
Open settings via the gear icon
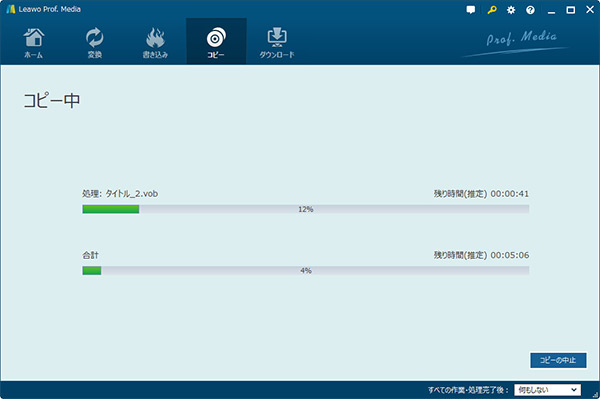coord(511,10)
